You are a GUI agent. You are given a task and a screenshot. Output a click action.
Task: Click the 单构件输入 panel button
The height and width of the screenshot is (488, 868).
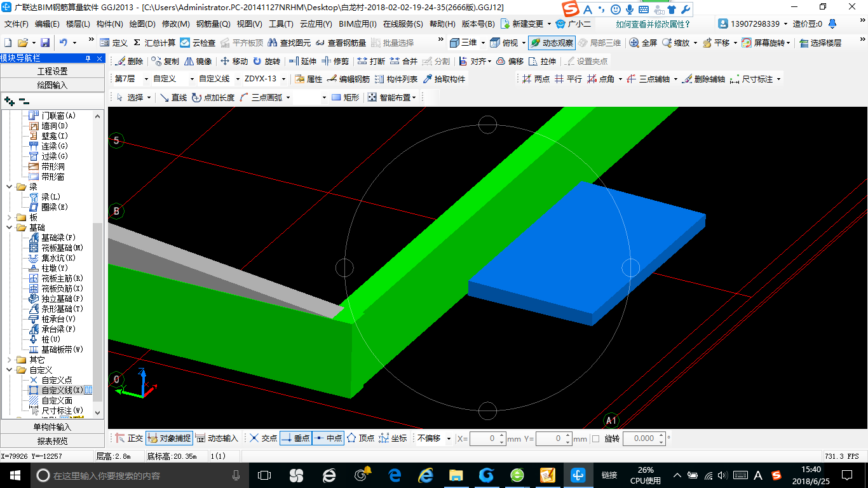[52, 427]
